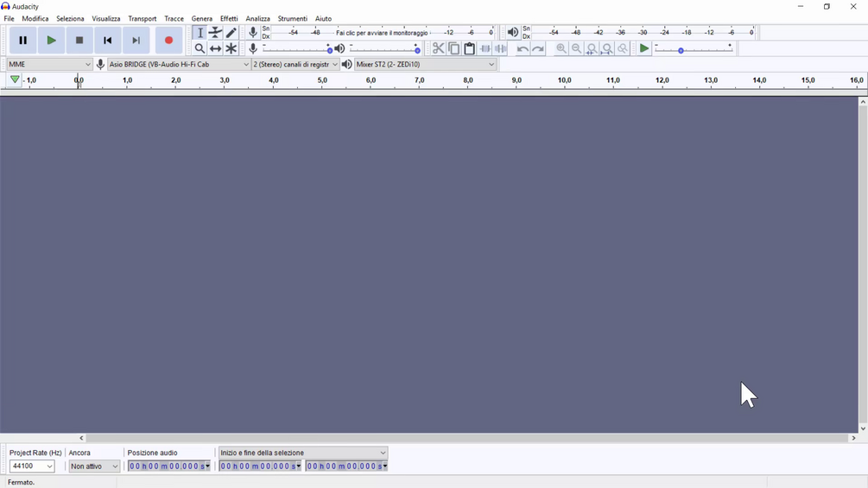
Task: Click the Play-at-Speed green button
Action: pyautogui.click(x=643, y=48)
